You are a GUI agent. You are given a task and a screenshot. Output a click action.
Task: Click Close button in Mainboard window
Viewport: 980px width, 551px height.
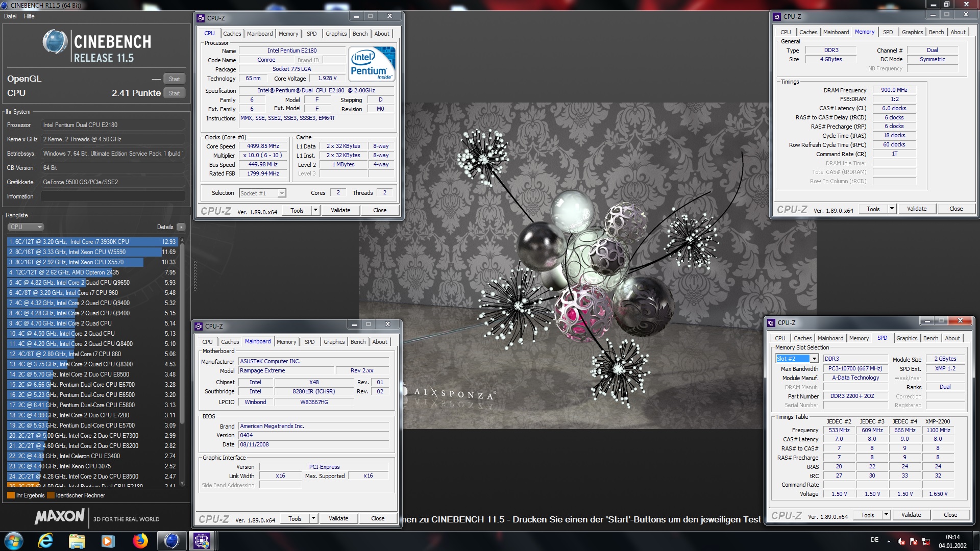[x=378, y=518]
